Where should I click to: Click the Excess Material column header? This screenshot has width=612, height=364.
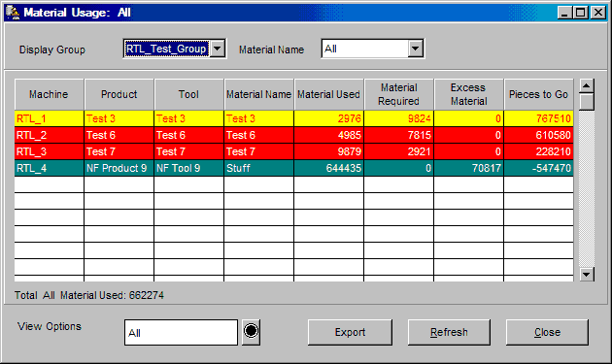point(469,94)
